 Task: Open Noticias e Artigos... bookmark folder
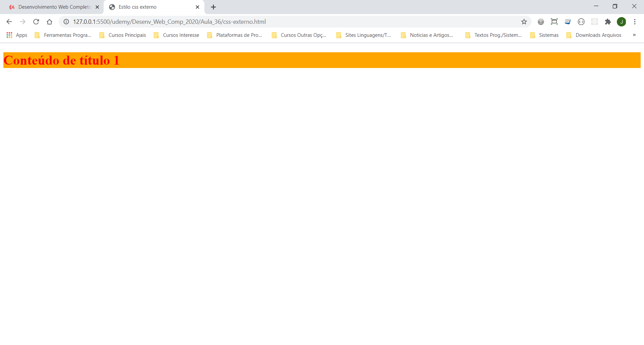pos(427,35)
